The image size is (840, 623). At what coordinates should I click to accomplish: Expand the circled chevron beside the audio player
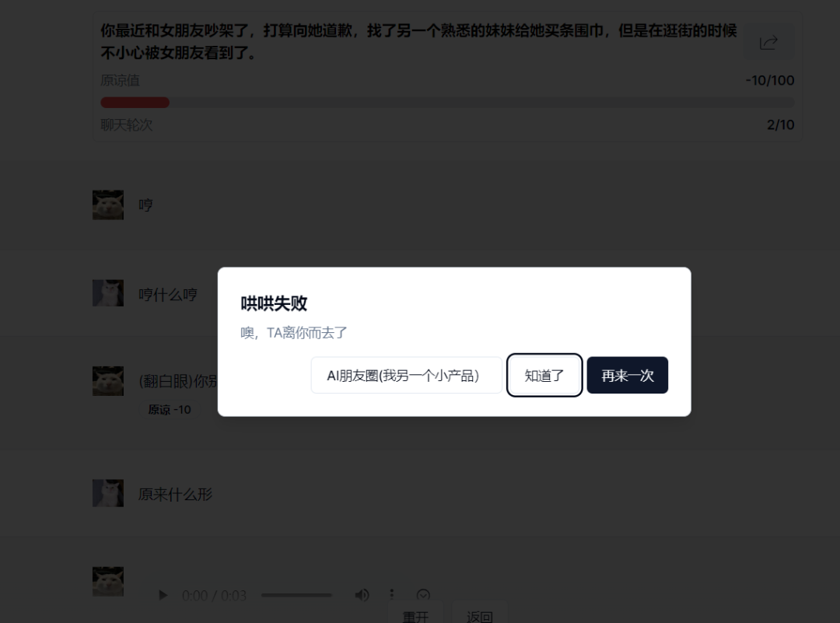423,595
